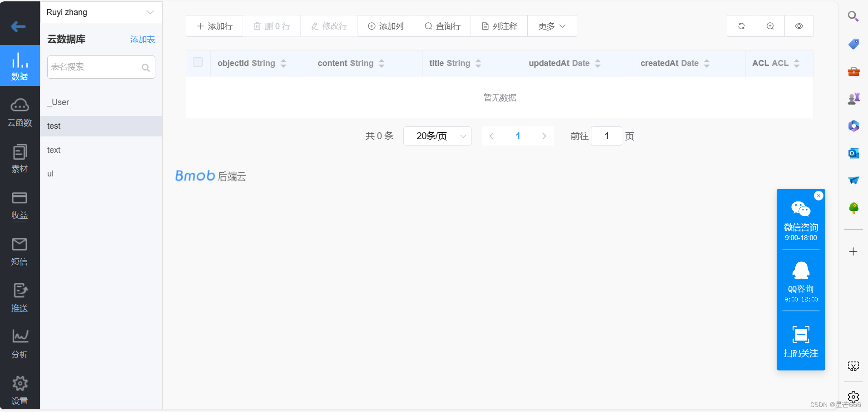Open the 素材 section in left sidebar
Screen dimensions: 868x412
click(20, 158)
